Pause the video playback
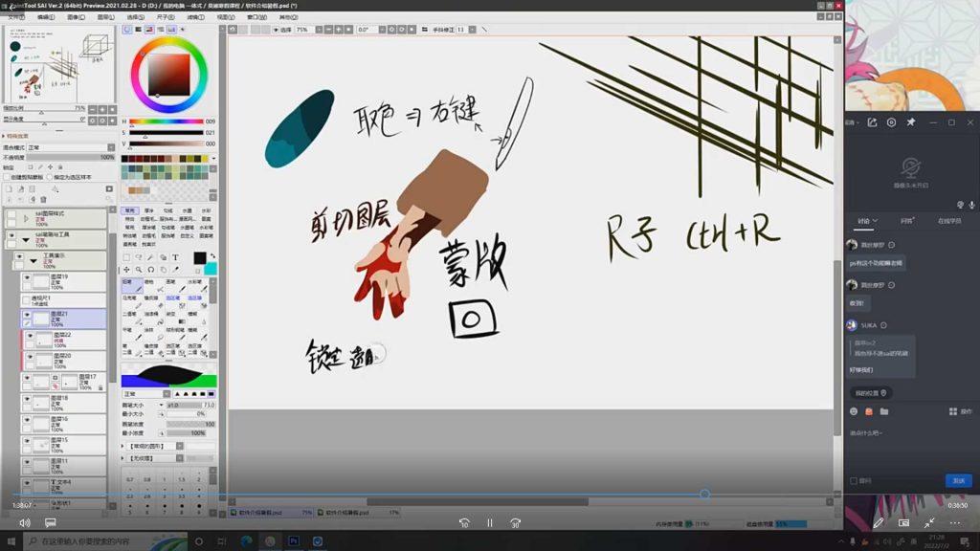 pyautogui.click(x=489, y=523)
